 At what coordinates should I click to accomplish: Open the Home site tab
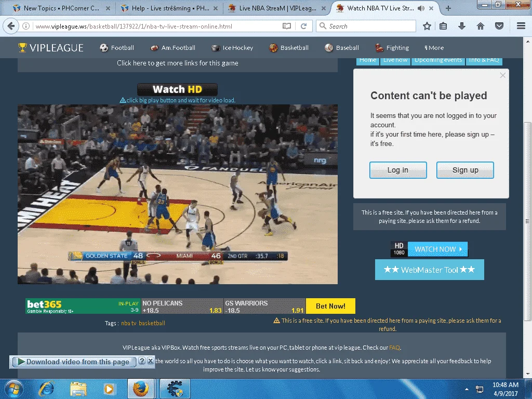coord(368,60)
